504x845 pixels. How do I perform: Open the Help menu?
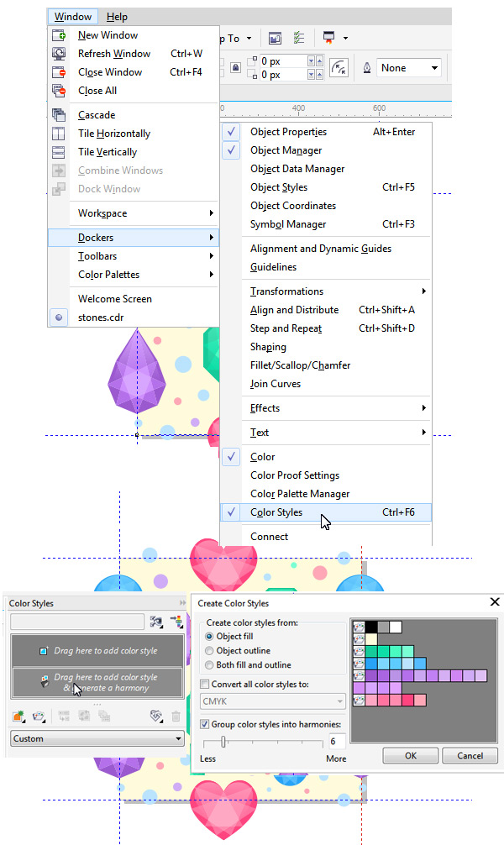(x=117, y=17)
